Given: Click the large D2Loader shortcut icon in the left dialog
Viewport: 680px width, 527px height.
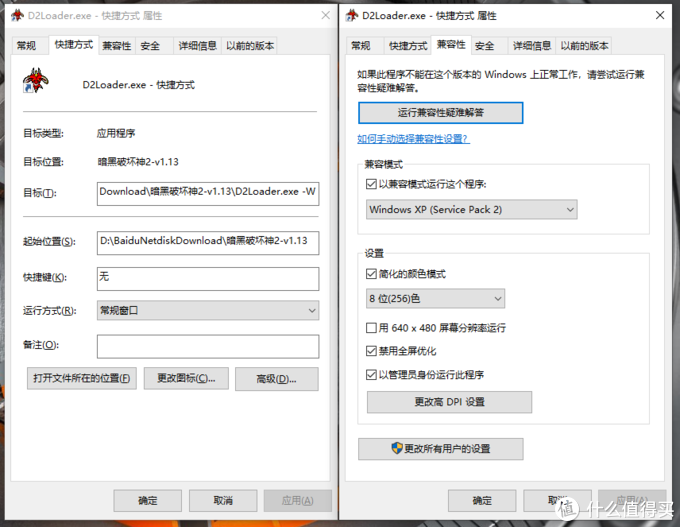Looking at the screenshot, I should point(35,81).
